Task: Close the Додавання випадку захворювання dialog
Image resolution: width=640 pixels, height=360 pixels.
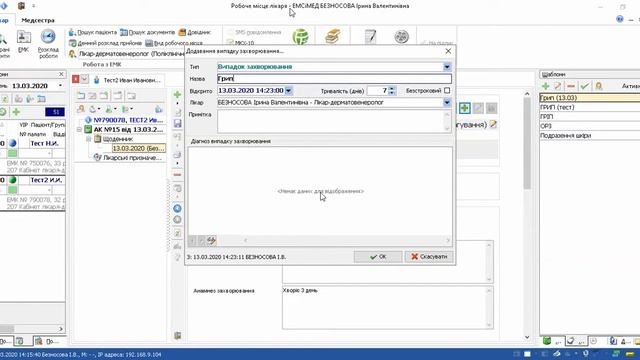Action: (448, 51)
